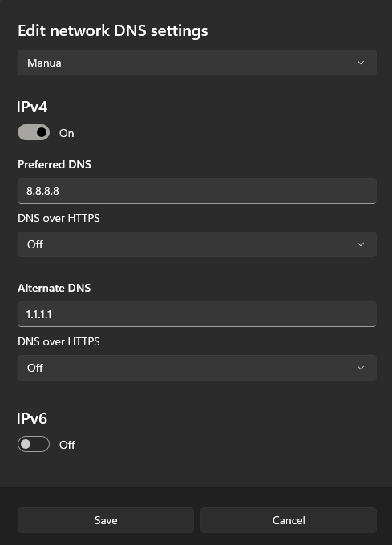This screenshot has width=392, height=545.
Task: Click chevron icon of Alternate DNS HTTPS dropdown
Action: click(x=361, y=368)
